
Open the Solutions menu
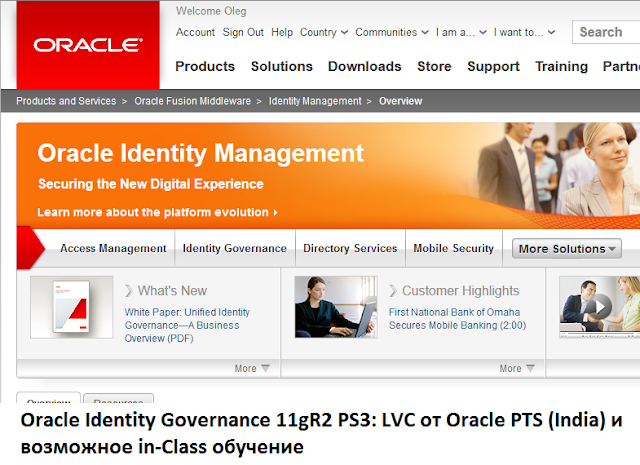(x=282, y=66)
